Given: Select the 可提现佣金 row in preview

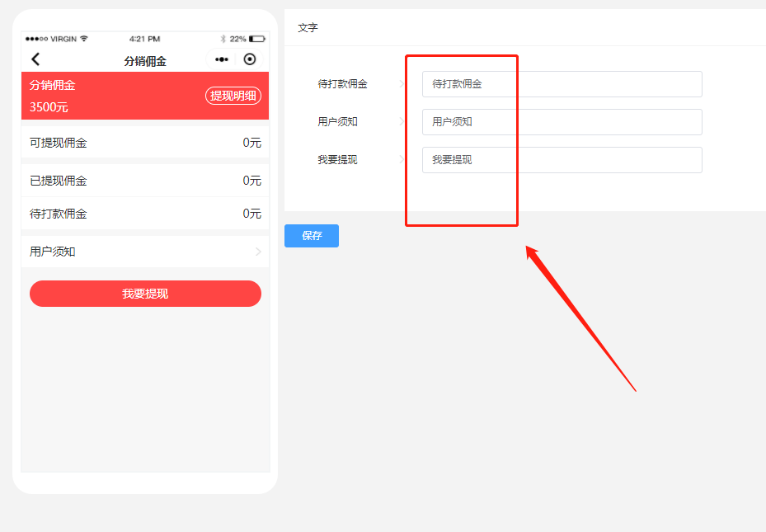Looking at the screenshot, I should (145, 143).
